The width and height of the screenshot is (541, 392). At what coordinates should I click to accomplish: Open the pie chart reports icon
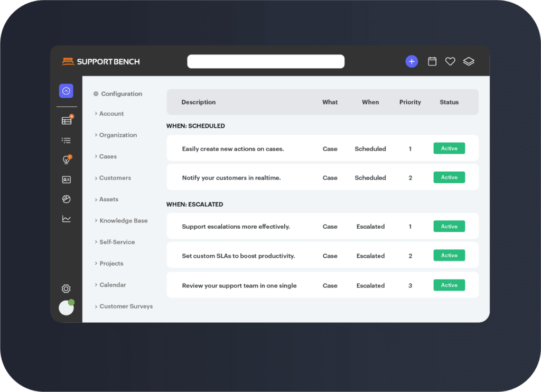[66, 199]
